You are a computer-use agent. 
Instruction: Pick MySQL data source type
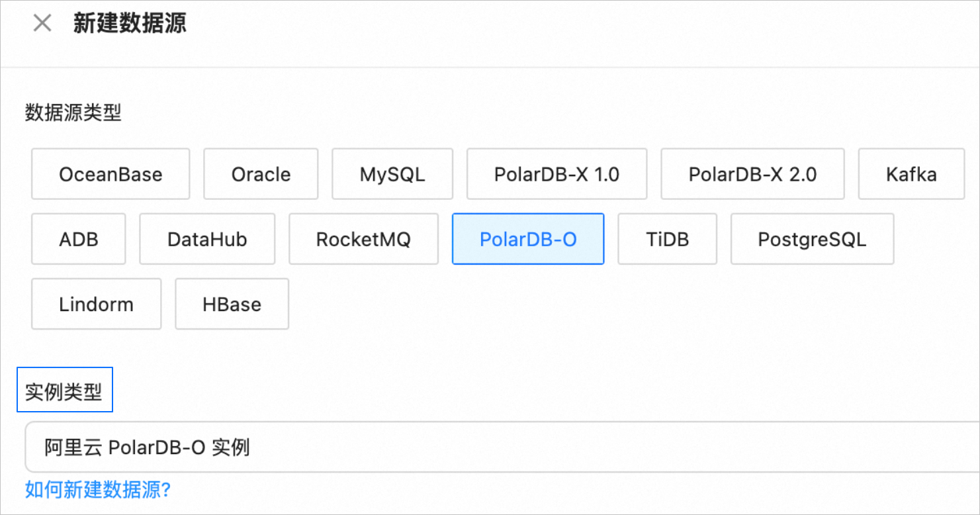[x=392, y=174]
